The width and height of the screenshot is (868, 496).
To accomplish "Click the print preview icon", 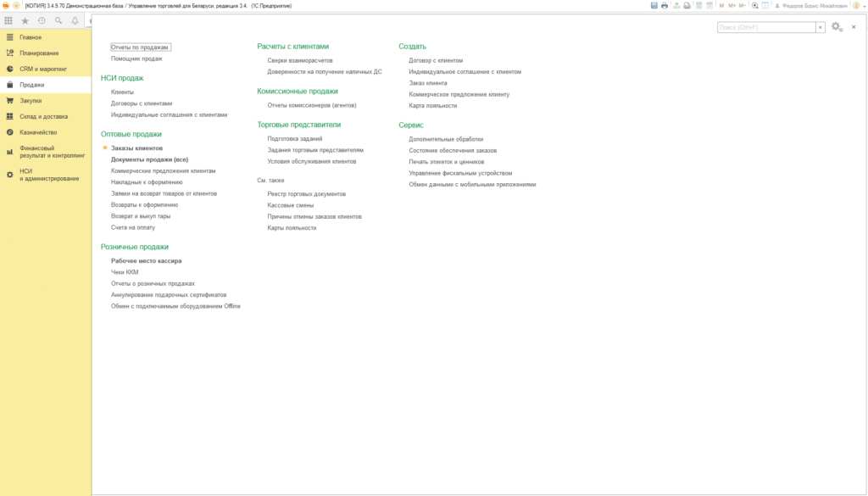I will point(687,6).
